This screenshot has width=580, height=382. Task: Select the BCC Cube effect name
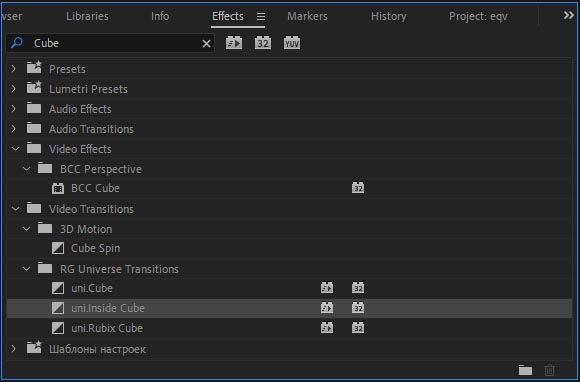tap(95, 188)
